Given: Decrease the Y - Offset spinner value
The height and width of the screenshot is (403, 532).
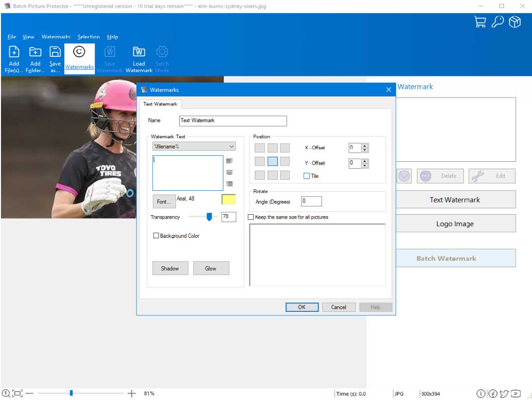Looking at the screenshot, I should click(x=365, y=166).
